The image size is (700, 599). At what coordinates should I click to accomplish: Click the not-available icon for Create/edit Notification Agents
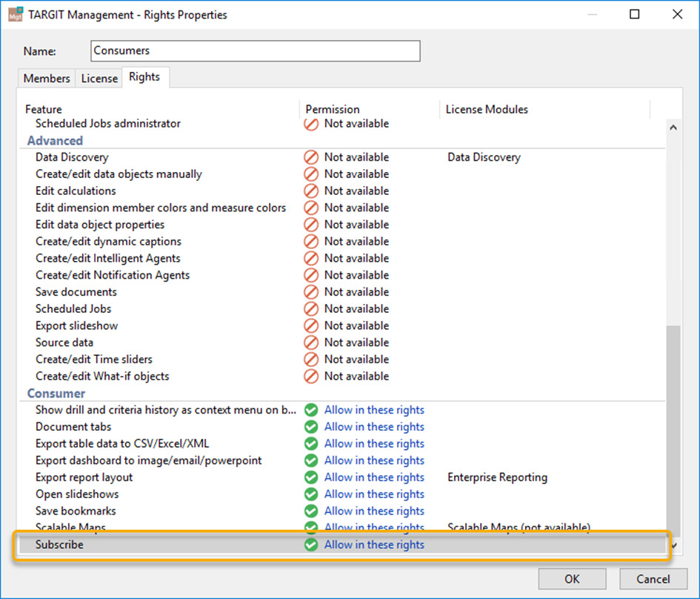[311, 275]
